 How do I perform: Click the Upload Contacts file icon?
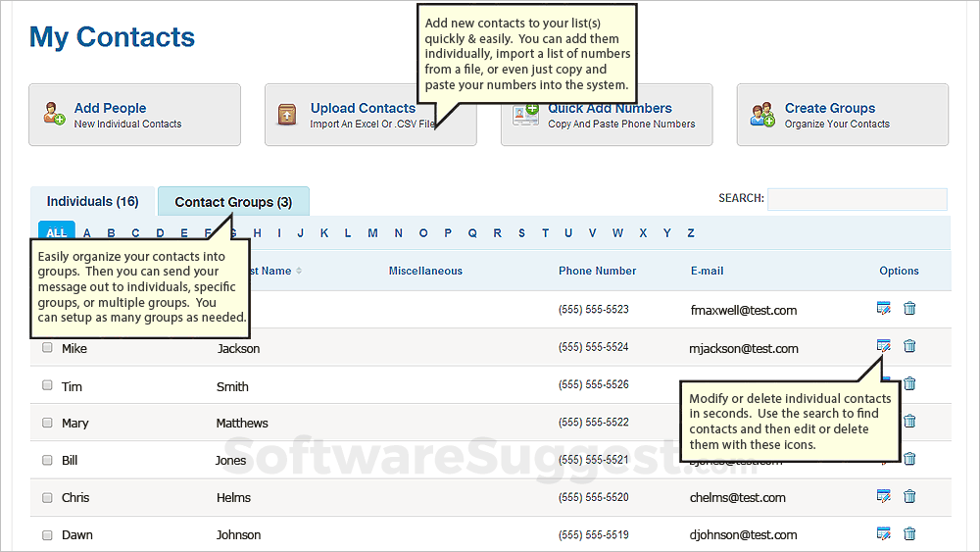point(287,115)
